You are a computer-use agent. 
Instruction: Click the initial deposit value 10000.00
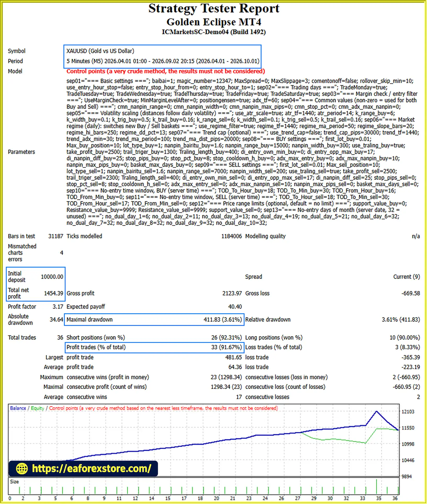pyautogui.click(x=52, y=277)
